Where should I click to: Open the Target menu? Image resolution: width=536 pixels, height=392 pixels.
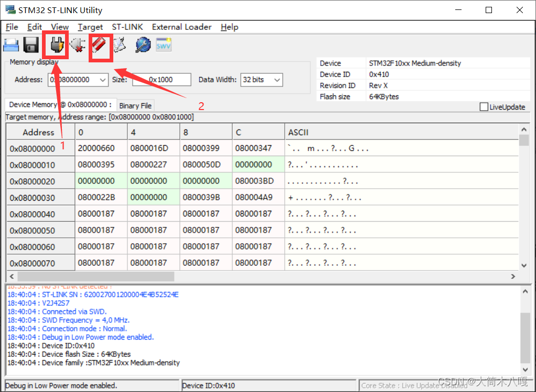click(90, 27)
